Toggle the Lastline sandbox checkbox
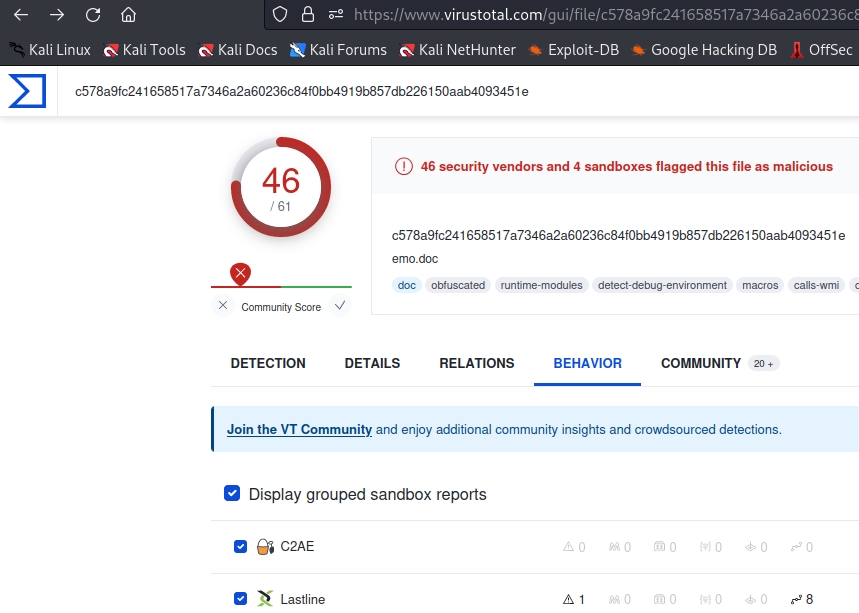 pos(240,599)
